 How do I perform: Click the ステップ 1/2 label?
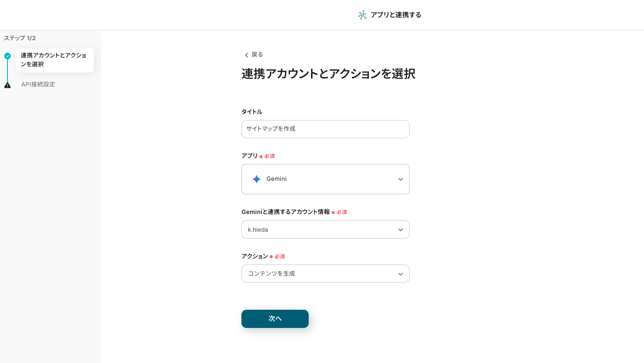click(20, 38)
